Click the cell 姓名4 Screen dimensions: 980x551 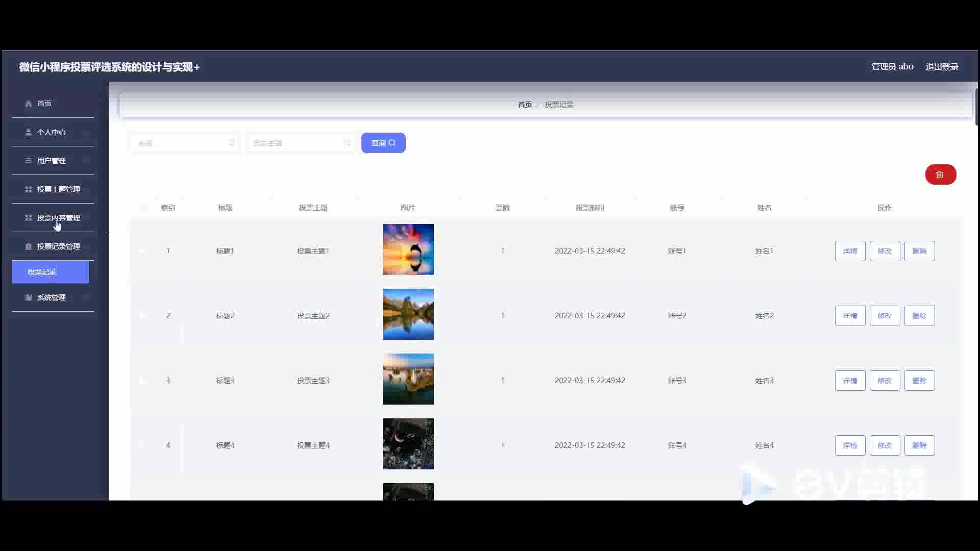coord(765,445)
